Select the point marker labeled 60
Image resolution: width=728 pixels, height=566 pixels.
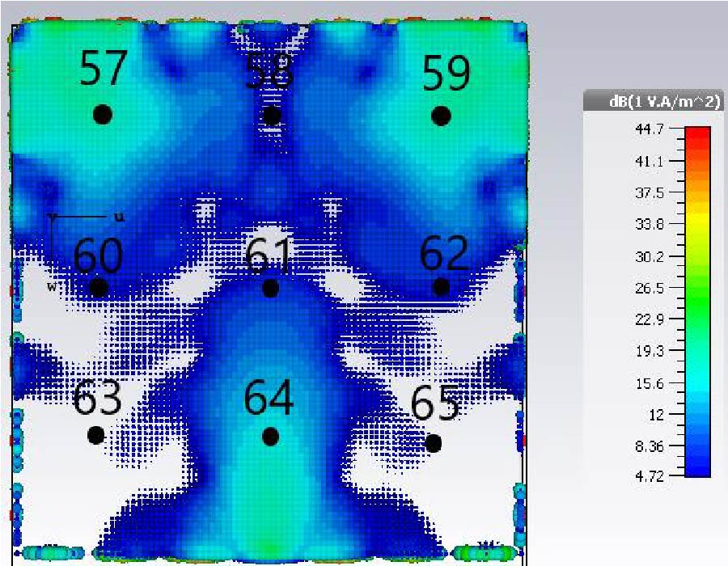[99, 287]
